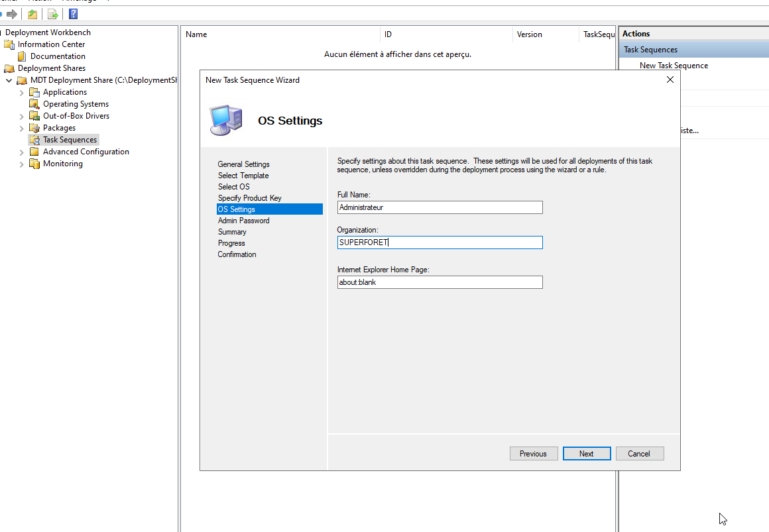
Task: Click the Operating Systems folder icon
Action: click(x=34, y=104)
